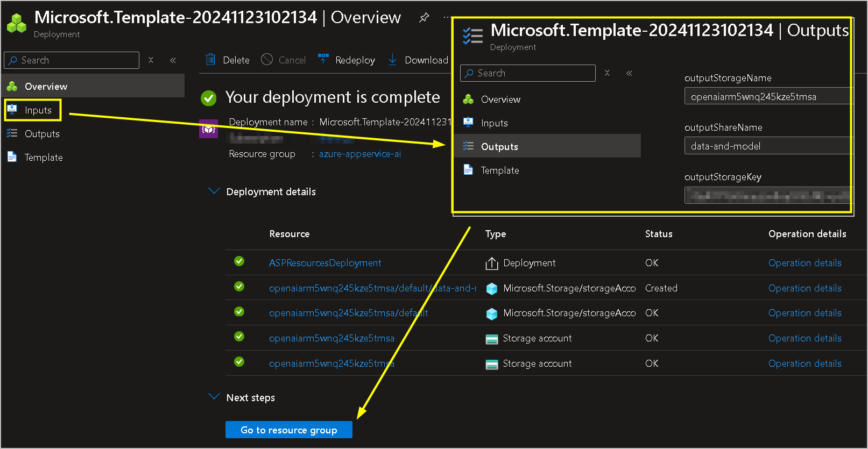Viewport: 868px width, 449px height.
Task: Click the left sidebar Search field
Action: (x=72, y=60)
